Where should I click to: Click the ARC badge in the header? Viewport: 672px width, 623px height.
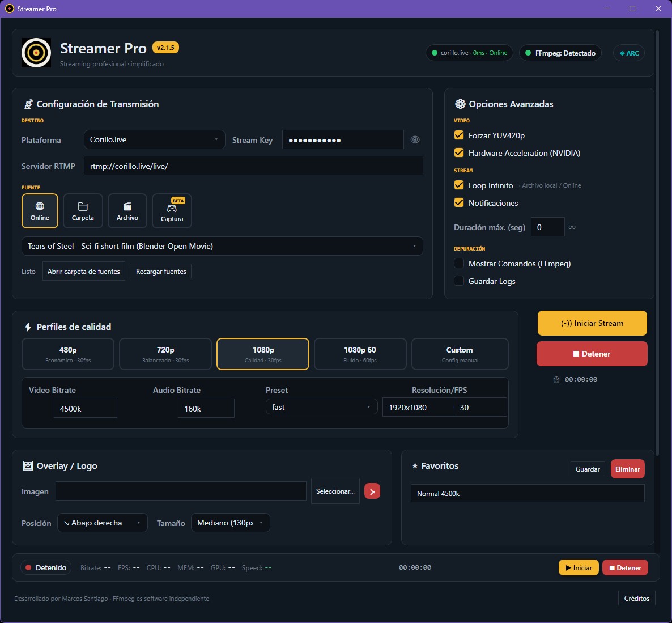pyautogui.click(x=628, y=52)
